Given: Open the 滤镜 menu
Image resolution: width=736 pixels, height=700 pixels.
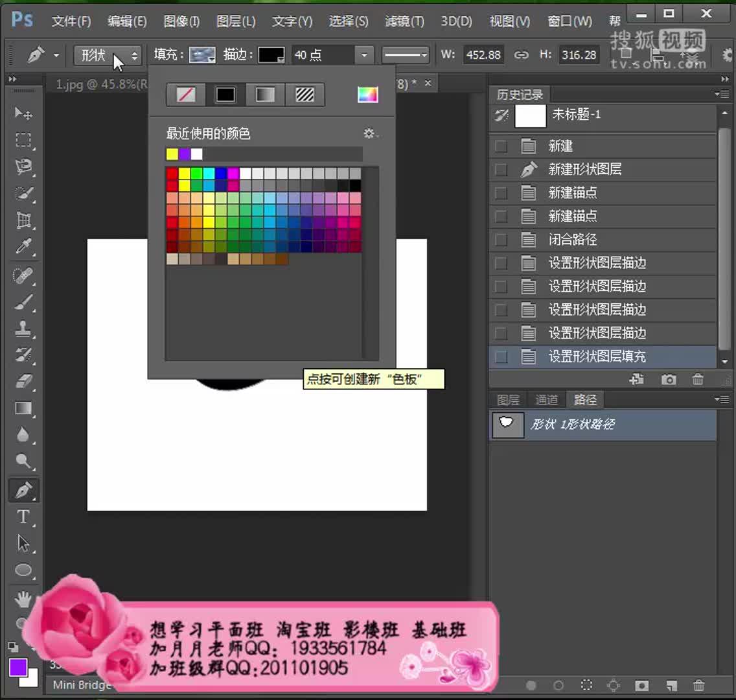Looking at the screenshot, I should (x=404, y=21).
